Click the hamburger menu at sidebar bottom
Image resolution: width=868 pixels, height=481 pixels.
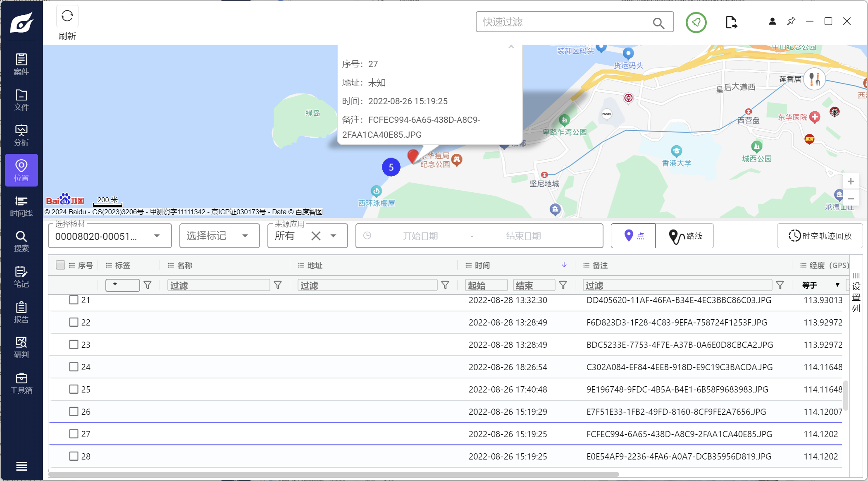pyautogui.click(x=21, y=466)
